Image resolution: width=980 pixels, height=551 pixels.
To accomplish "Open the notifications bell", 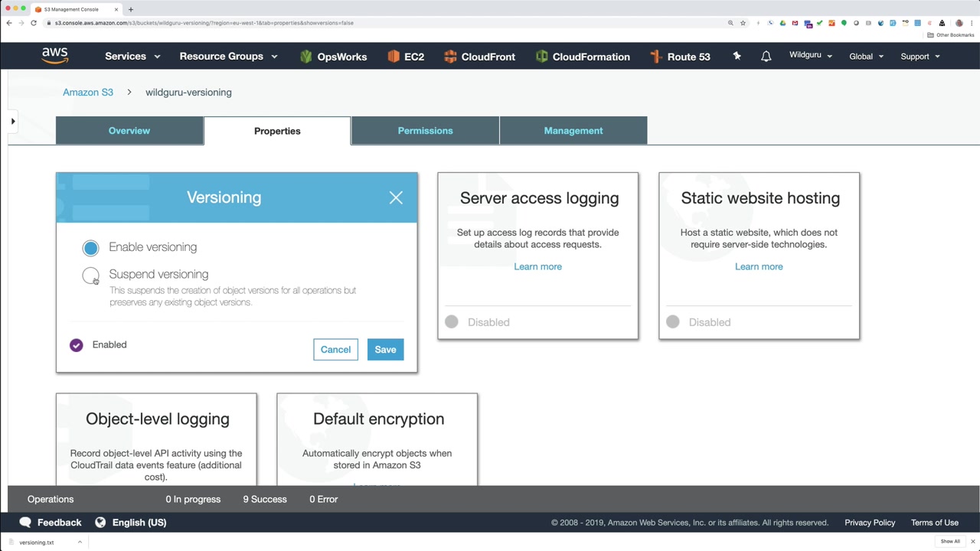I will pos(766,57).
